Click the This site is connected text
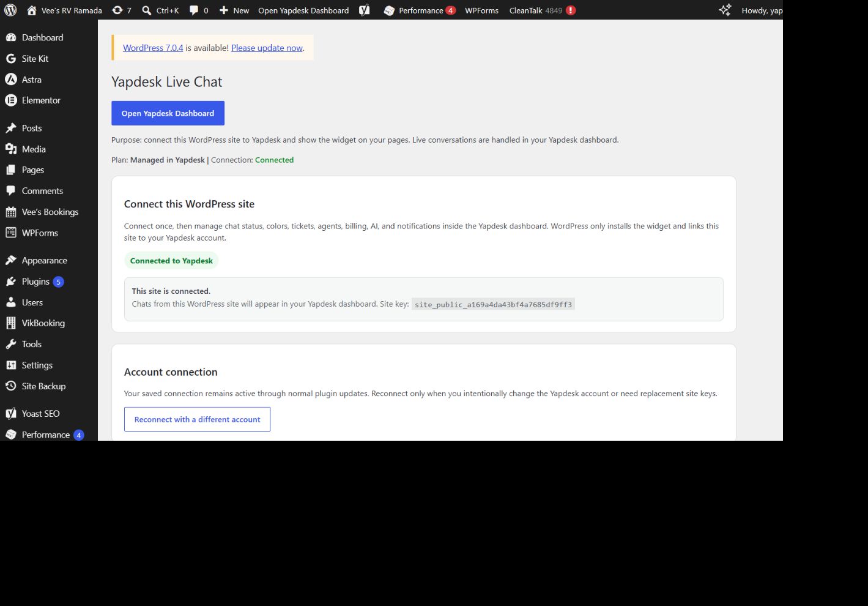This screenshot has height=606, width=868. 171,291
